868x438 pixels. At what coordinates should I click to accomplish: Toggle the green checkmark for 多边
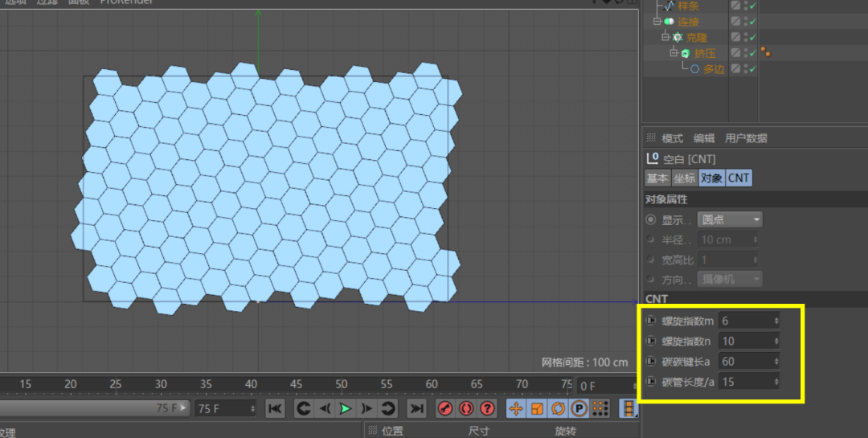click(x=753, y=69)
